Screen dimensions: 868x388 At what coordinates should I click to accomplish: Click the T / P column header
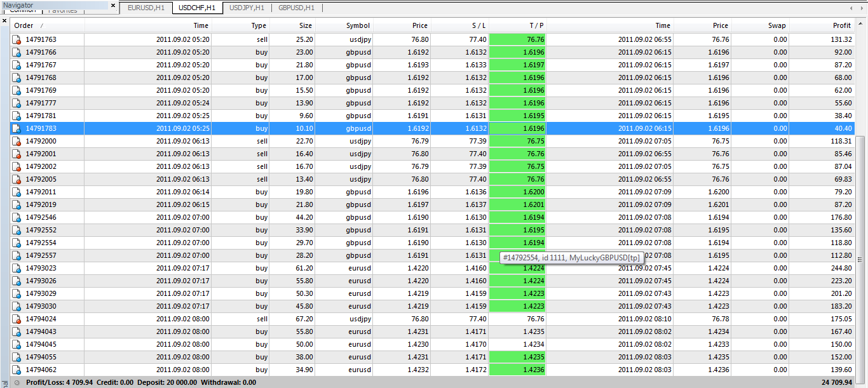tap(517, 25)
